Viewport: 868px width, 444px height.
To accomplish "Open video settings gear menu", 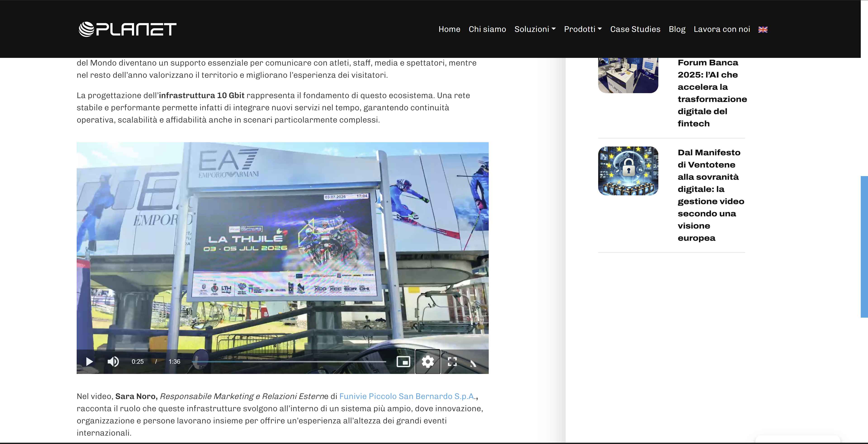I will coord(428,361).
